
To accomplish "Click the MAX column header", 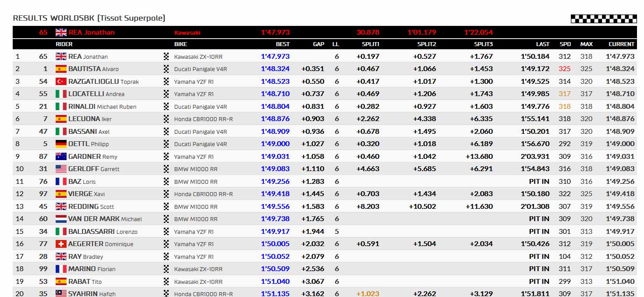I will 586,44.
